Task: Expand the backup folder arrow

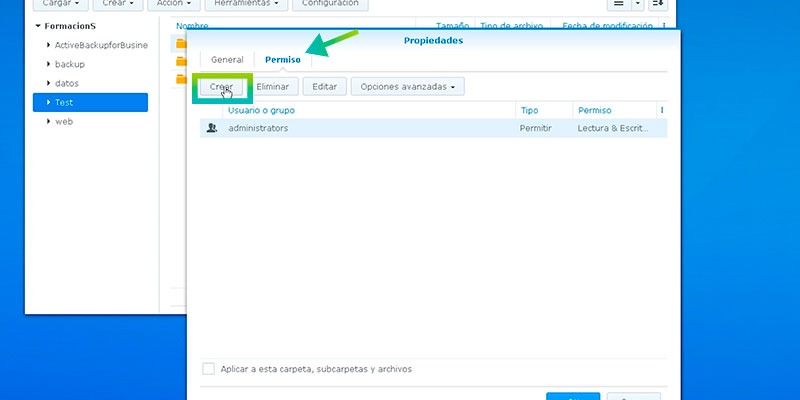Action: (x=48, y=64)
